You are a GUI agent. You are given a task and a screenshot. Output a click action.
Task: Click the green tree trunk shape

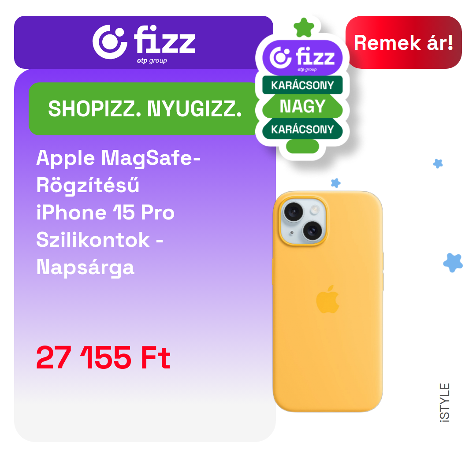[302, 146]
